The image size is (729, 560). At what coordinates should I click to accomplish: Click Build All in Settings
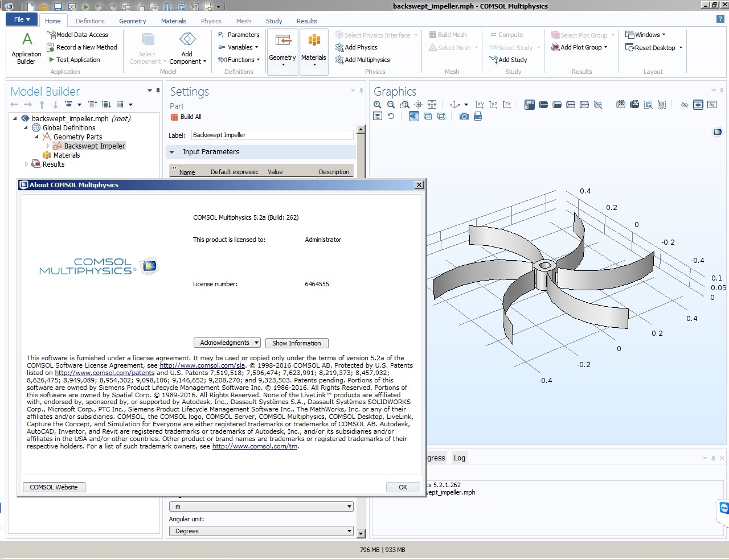point(186,117)
